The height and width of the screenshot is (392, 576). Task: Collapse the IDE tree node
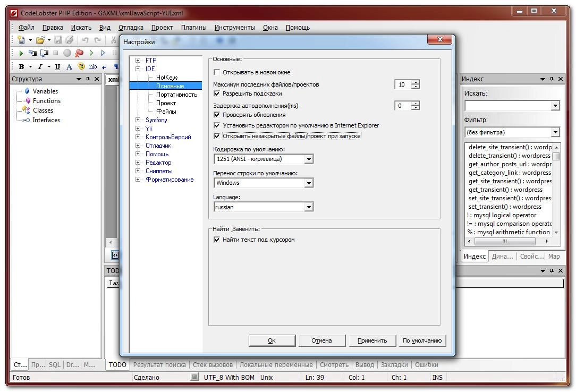click(138, 69)
